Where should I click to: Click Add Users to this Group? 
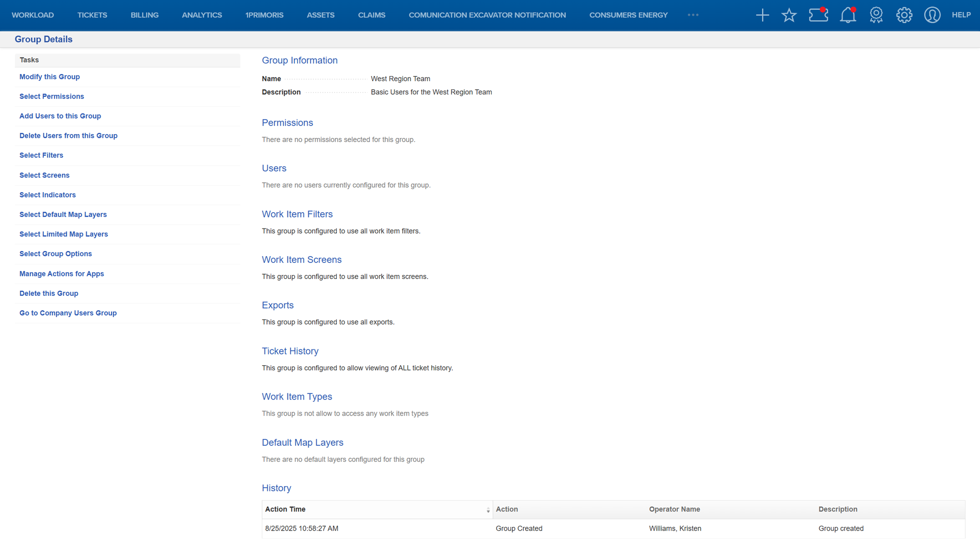point(60,116)
